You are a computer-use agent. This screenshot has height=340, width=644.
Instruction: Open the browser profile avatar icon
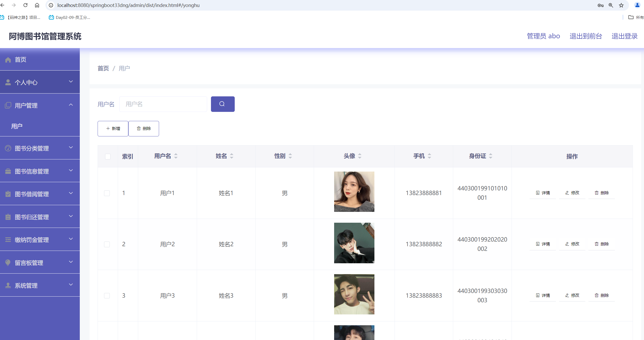[637, 5]
